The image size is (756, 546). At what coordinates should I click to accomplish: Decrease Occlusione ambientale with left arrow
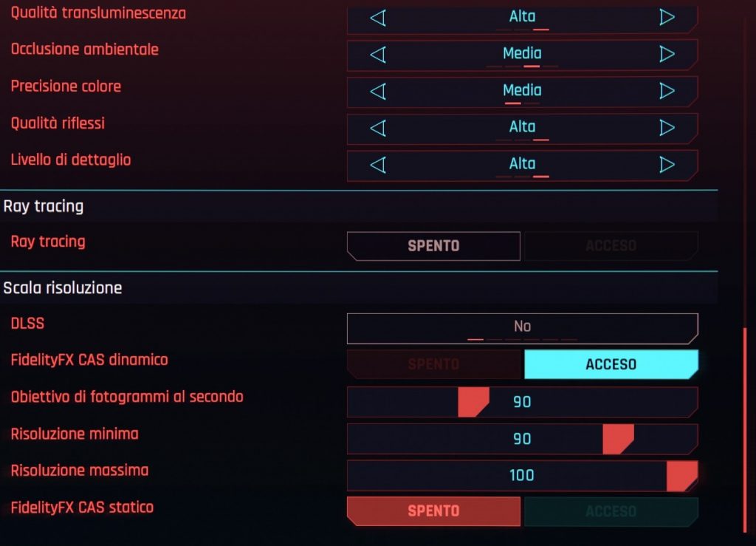(x=378, y=55)
